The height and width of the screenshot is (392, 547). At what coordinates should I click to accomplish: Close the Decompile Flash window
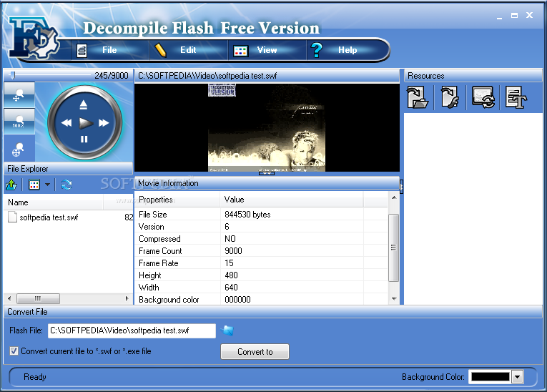pyautogui.click(x=530, y=15)
